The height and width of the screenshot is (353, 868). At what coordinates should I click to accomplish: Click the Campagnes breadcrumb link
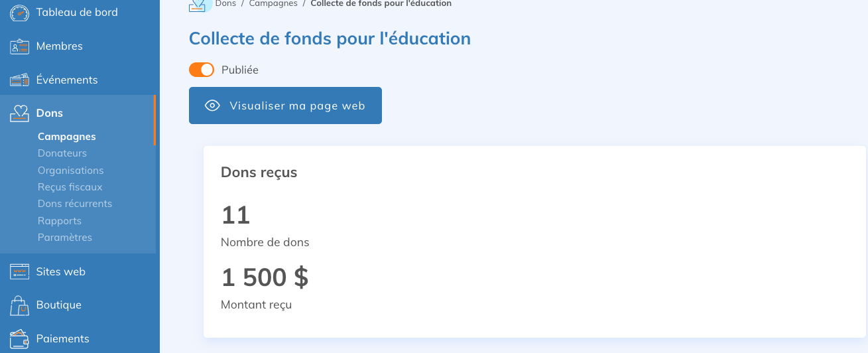(x=273, y=4)
